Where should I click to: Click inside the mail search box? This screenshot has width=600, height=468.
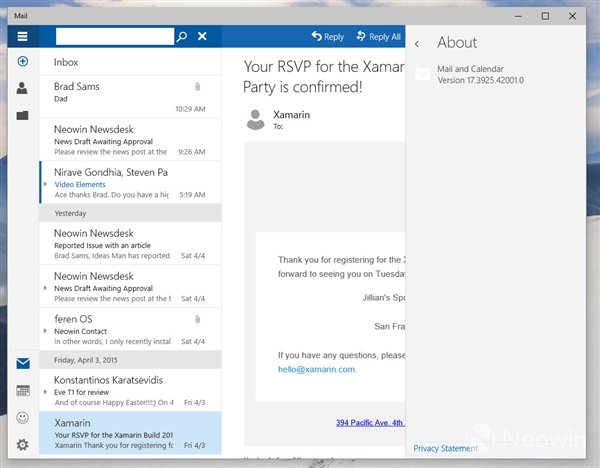[114, 37]
